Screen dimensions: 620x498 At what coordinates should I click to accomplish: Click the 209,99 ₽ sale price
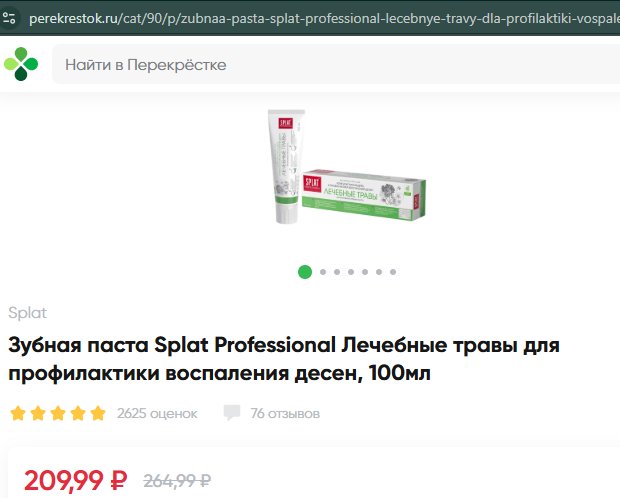(x=76, y=481)
